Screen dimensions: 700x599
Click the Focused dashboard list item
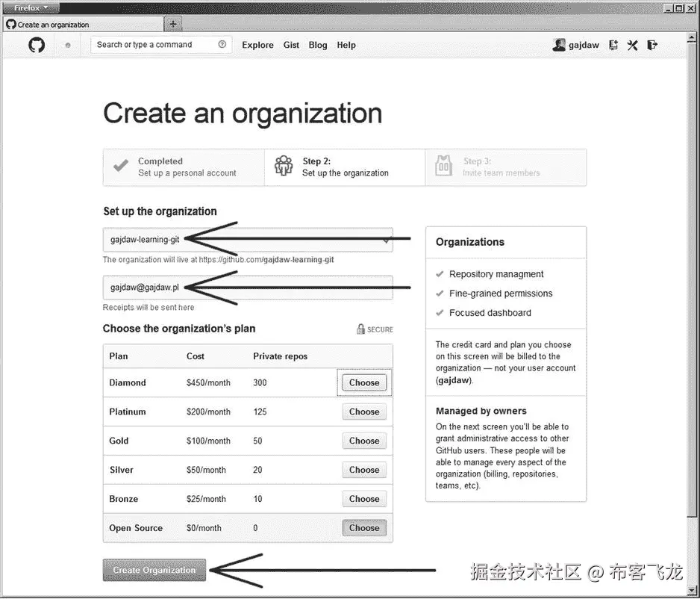click(490, 313)
